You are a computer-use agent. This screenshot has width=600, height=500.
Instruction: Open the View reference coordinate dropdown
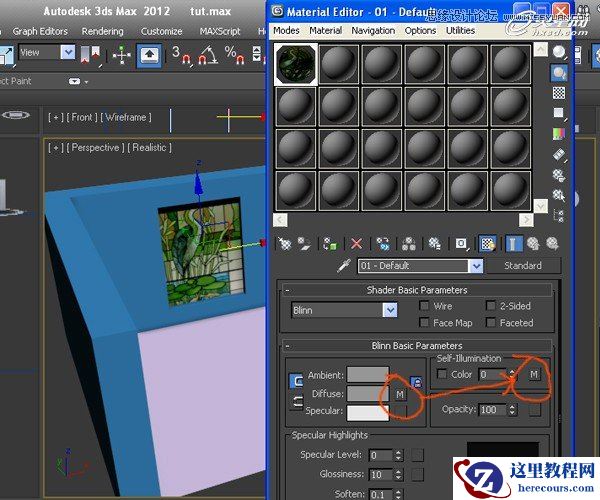[x=68, y=52]
